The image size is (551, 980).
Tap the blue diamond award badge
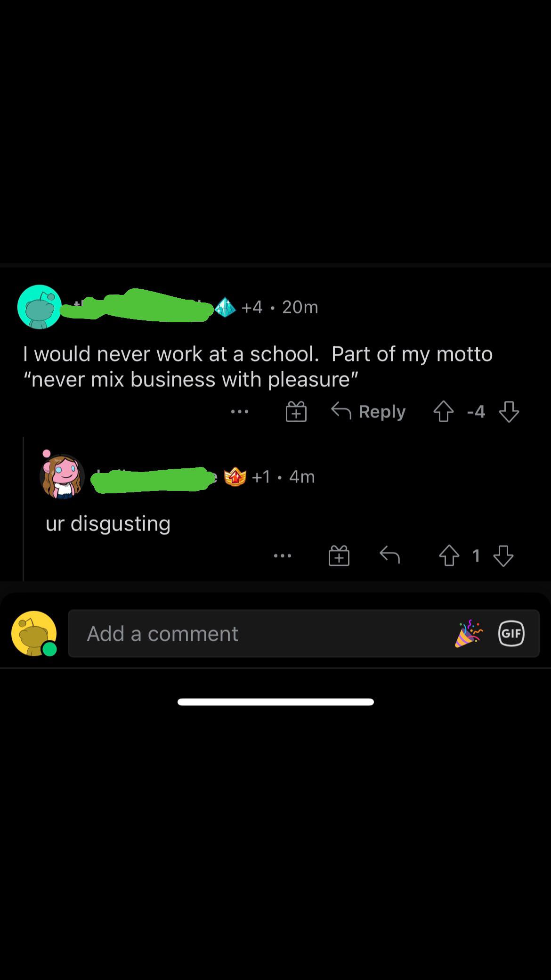(226, 307)
